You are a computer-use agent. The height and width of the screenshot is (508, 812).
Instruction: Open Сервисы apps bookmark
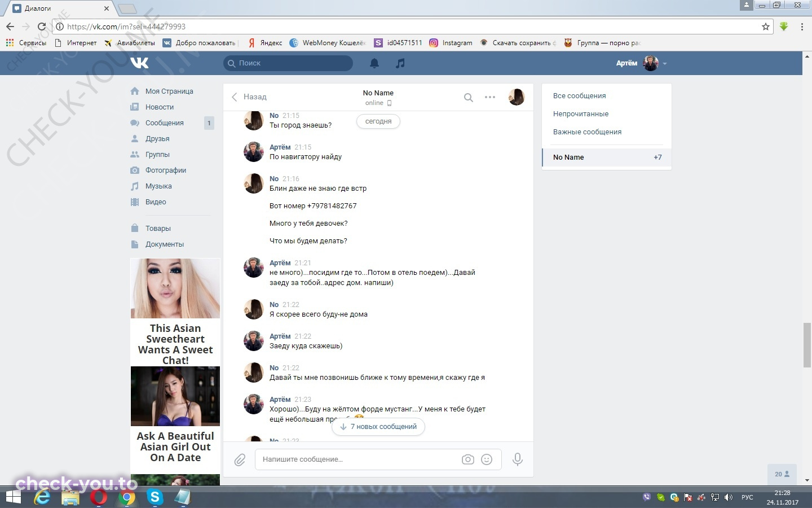coord(26,43)
